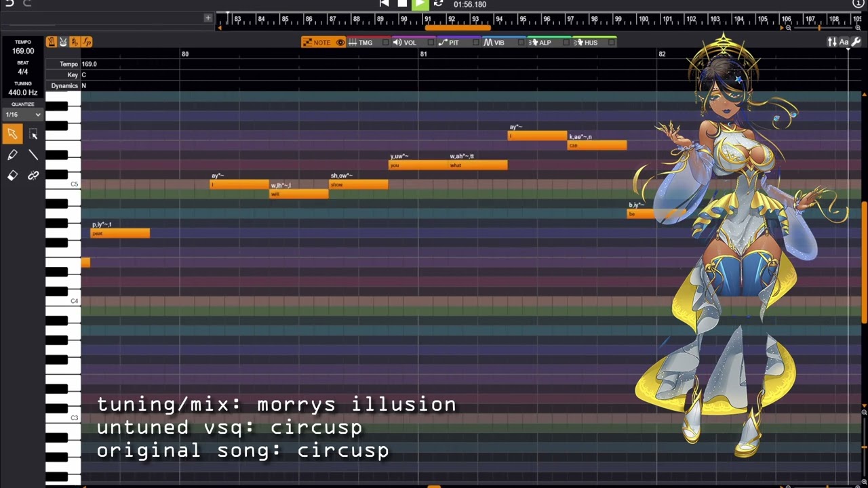
Task: Click the vertical arrows adjust icon
Action: point(832,42)
